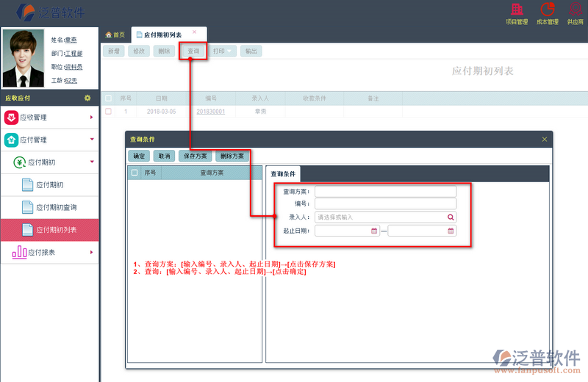The image size is (588, 382).
Task: Click the 查询 toolbar button
Action: point(193,51)
